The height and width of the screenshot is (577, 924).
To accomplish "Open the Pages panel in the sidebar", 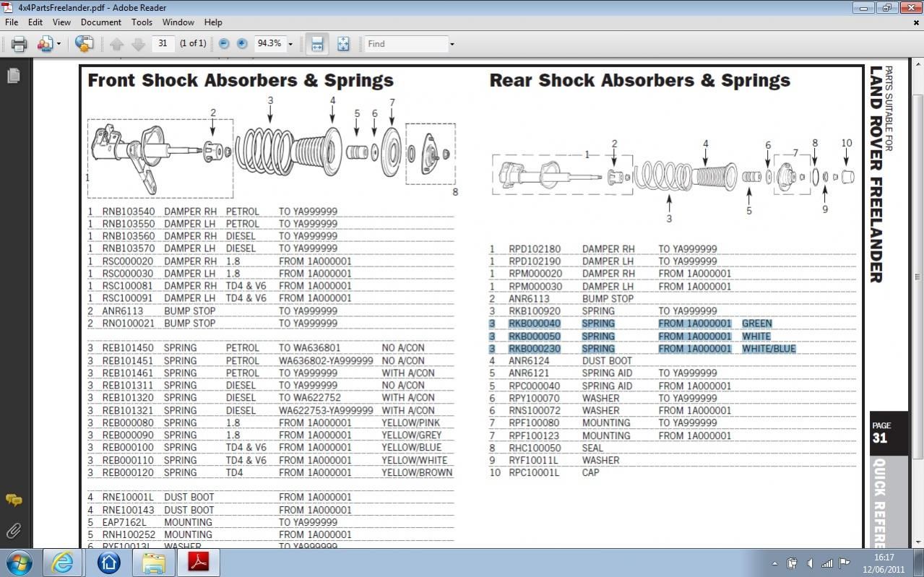I will [13, 75].
